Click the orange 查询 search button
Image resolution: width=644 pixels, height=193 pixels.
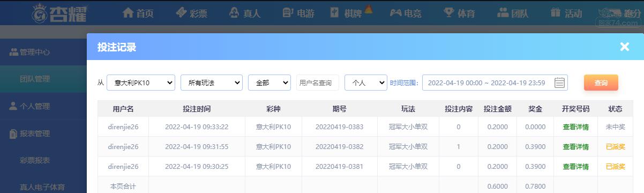click(601, 83)
